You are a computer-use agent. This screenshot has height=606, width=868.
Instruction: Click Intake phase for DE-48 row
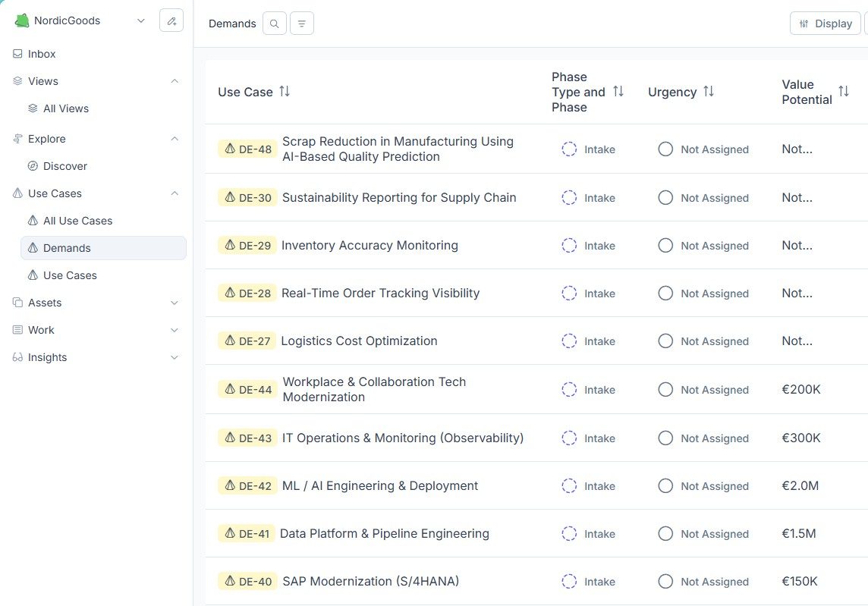589,149
